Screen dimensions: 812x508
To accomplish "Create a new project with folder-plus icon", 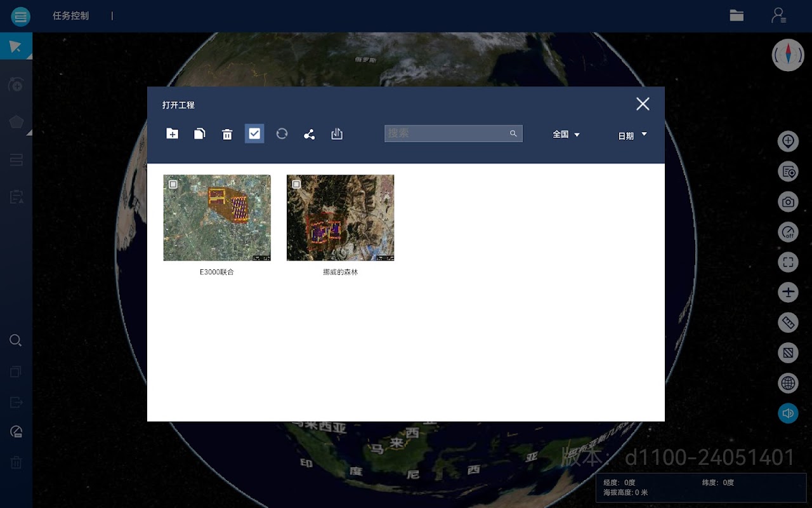I will pos(172,133).
